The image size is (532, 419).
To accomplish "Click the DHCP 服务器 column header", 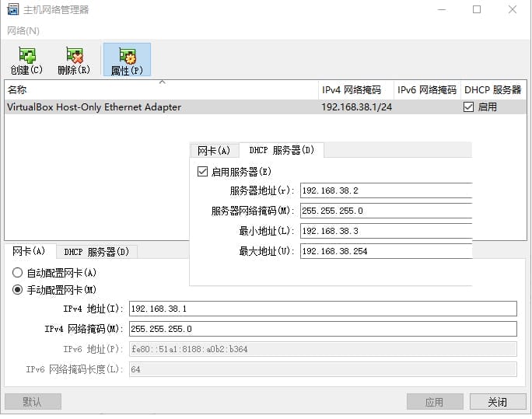I will tap(493, 90).
